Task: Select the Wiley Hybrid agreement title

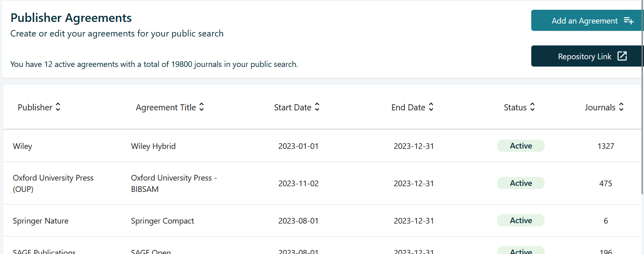Action: [x=153, y=146]
